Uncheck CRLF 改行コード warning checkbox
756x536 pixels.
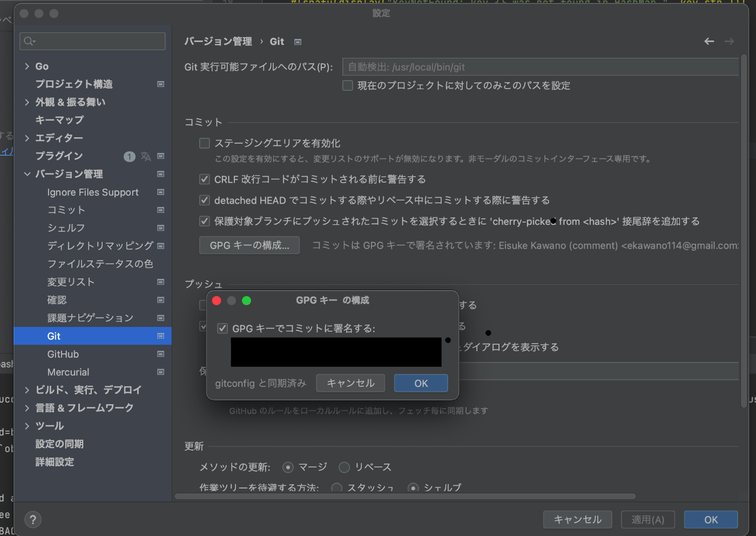point(205,179)
